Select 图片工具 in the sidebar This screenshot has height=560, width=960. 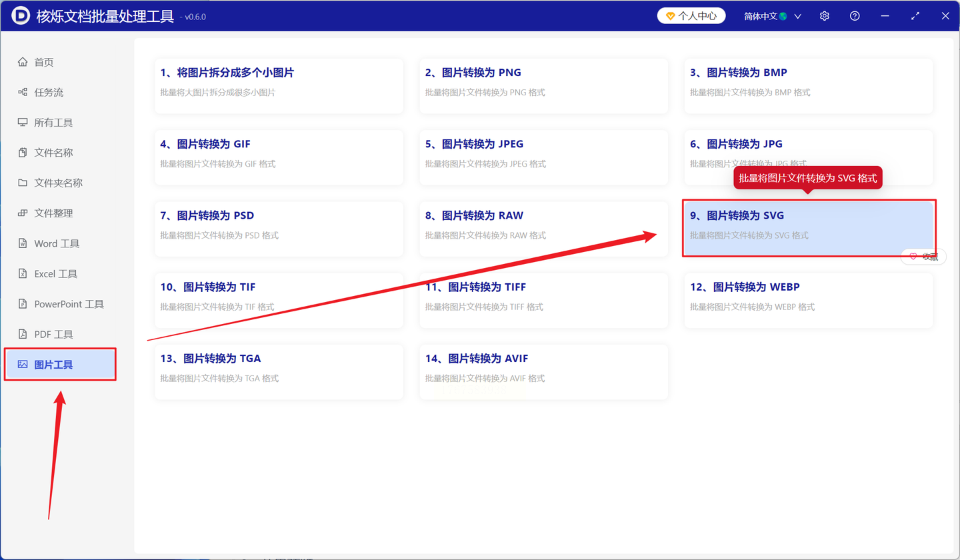[x=60, y=365]
